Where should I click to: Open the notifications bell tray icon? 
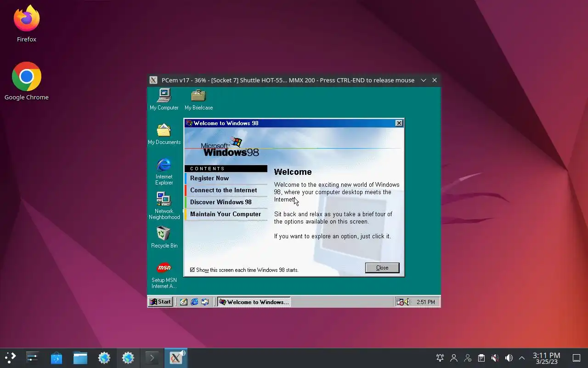click(440, 358)
